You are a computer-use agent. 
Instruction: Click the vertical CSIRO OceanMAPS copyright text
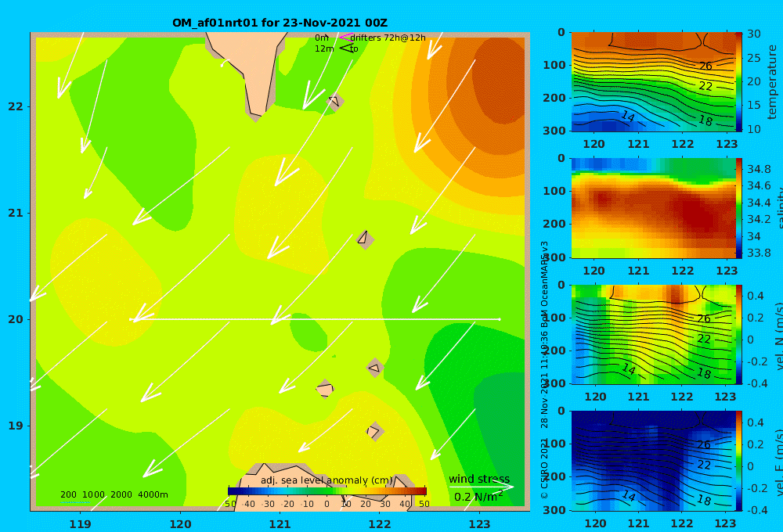[544, 369]
